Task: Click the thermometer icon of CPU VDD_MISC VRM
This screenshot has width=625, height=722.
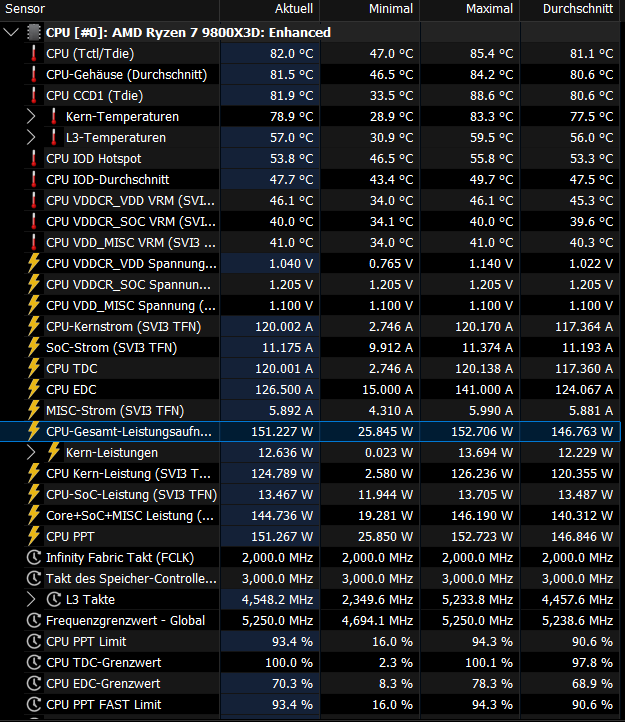Action: pos(34,243)
